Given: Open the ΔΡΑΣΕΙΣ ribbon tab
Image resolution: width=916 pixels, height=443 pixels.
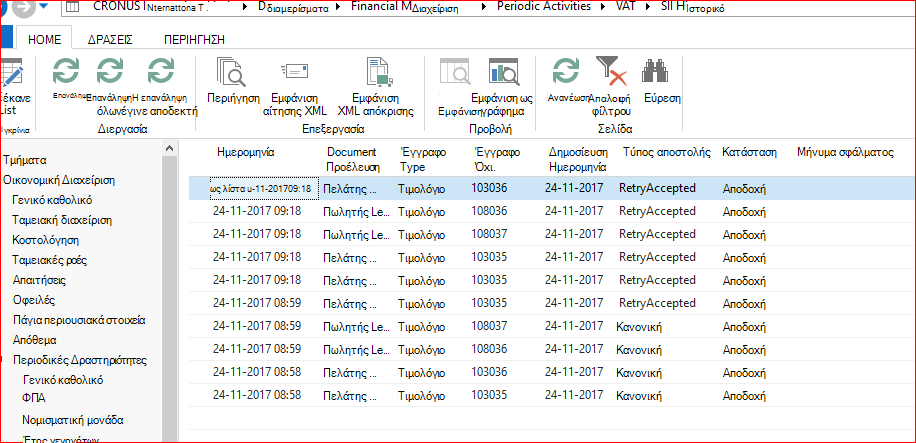Looking at the screenshot, I should click(110, 40).
